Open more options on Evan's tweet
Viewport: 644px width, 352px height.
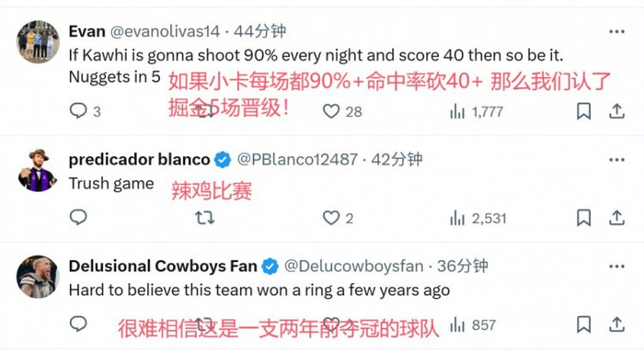point(616,31)
